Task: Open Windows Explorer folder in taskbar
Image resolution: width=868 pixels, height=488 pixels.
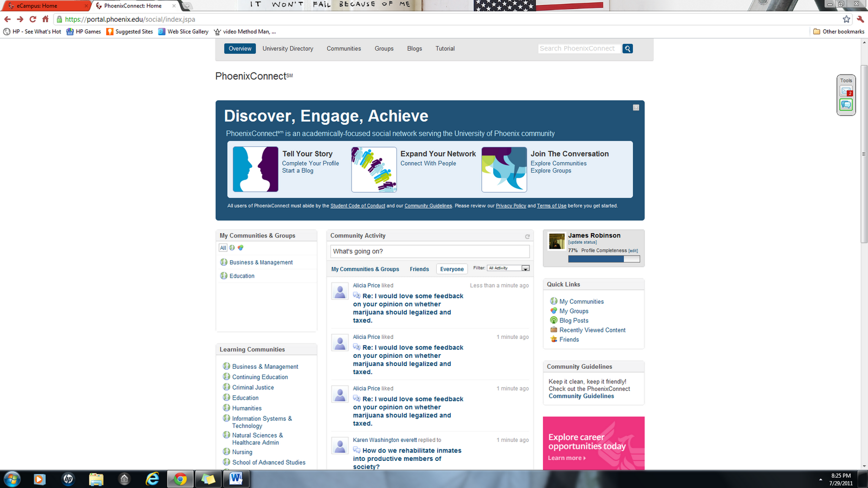Action: pyautogui.click(x=96, y=479)
